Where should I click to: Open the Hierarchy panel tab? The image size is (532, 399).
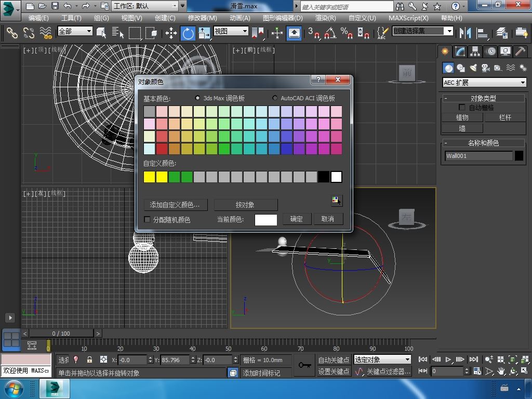point(475,51)
